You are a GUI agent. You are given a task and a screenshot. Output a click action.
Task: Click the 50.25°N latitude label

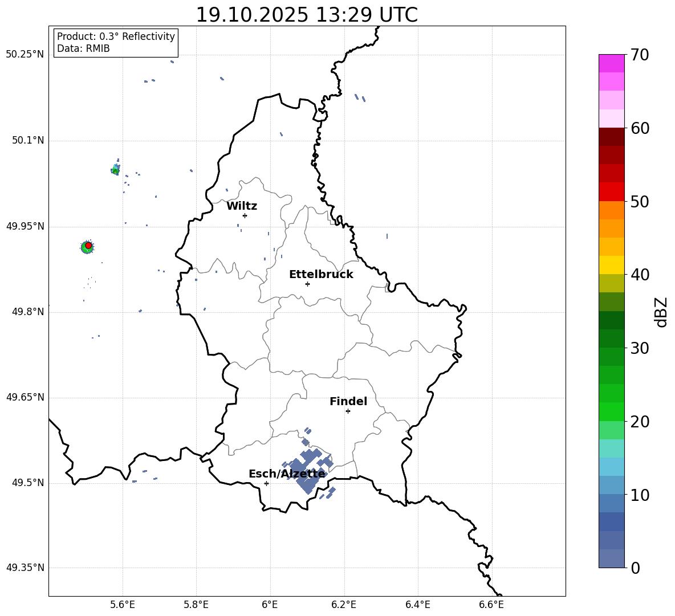tap(25, 55)
